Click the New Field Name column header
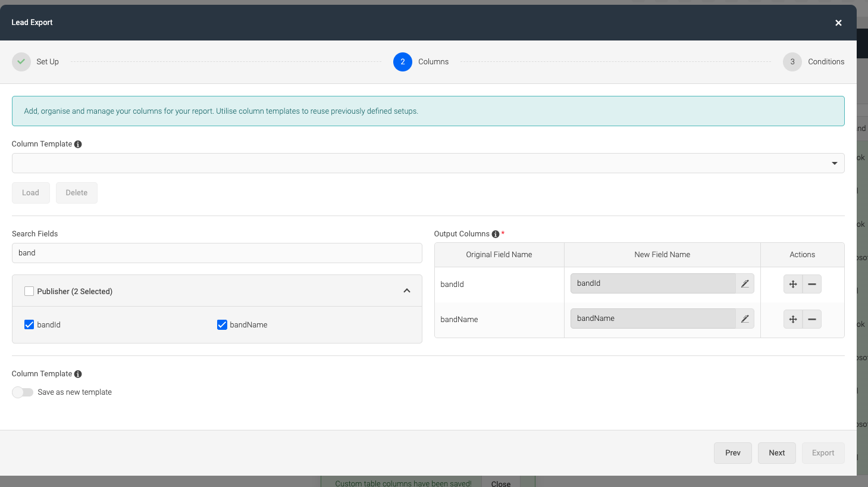This screenshot has height=487, width=868. coord(662,255)
